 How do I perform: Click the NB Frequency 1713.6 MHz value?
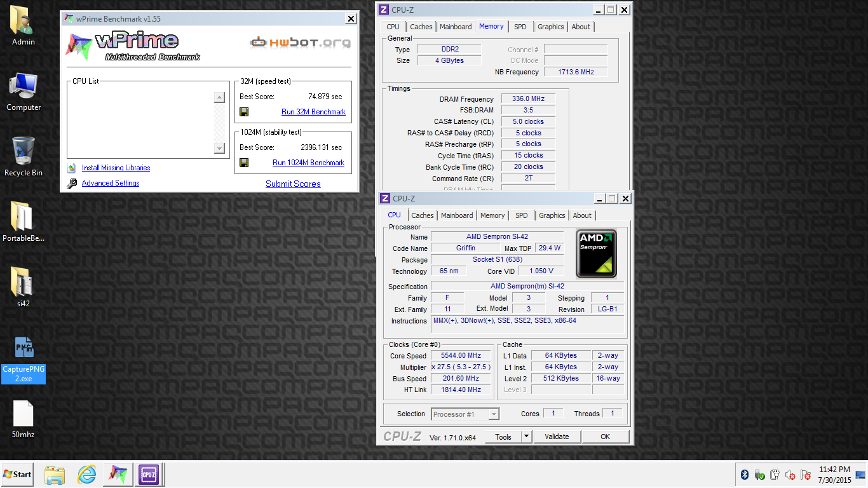(576, 72)
